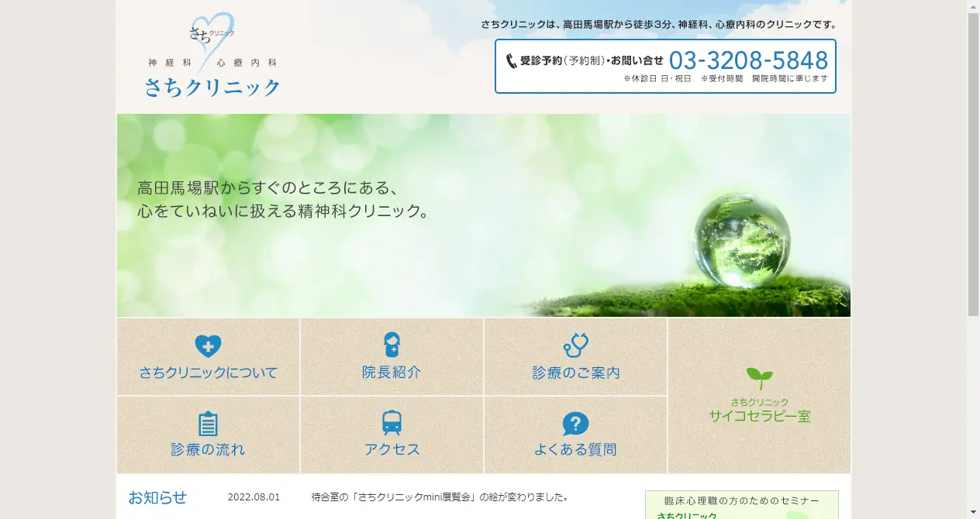The width and height of the screenshot is (980, 519).
Task: Click the document icon above 診療の流れ
Action: point(208,422)
